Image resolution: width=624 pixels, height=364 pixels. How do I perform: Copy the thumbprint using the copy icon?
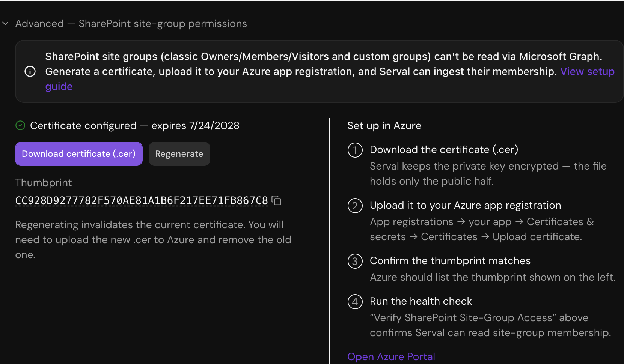277,201
